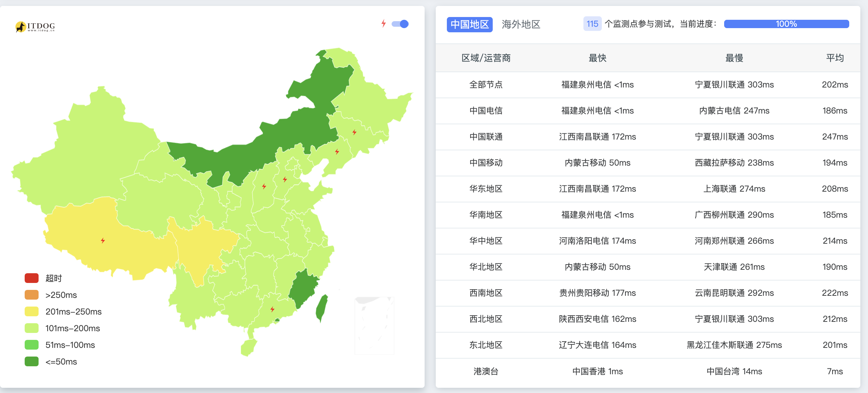The height and width of the screenshot is (393, 868).
Task: Select the 中国地区 tab
Action: 469,24
